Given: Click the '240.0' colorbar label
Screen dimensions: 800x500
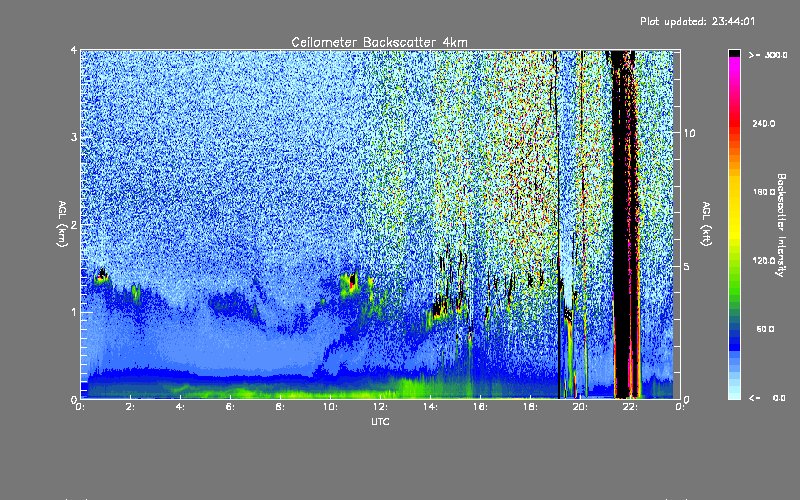Looking at the screenshot, I should click(x=764, y=123).
